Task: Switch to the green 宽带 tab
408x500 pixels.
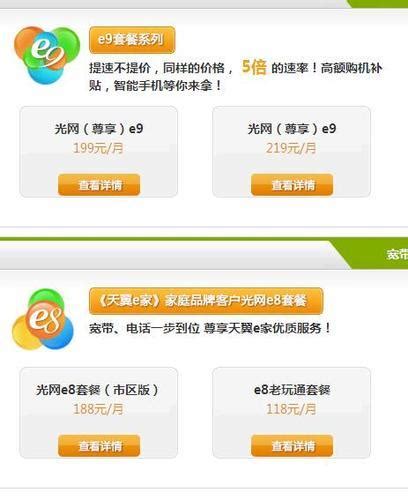Action: click(x=397, y=254)
